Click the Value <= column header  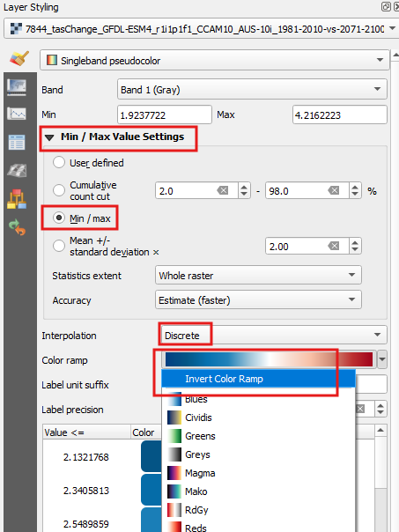point(86,432)
